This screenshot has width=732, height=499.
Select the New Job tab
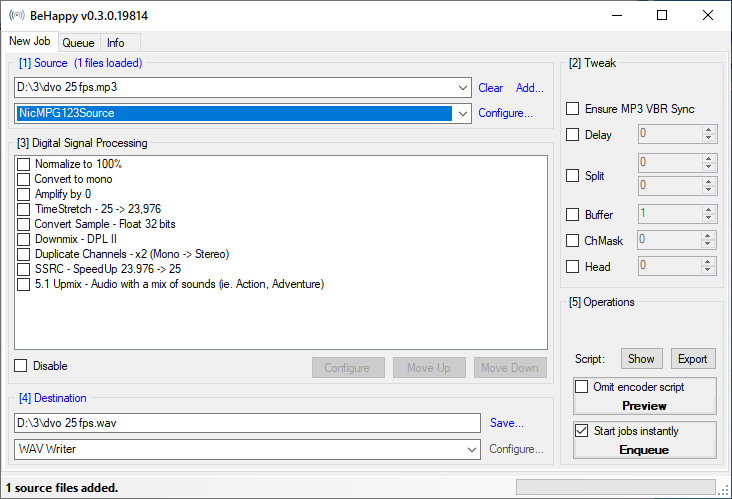pos(30,41)
